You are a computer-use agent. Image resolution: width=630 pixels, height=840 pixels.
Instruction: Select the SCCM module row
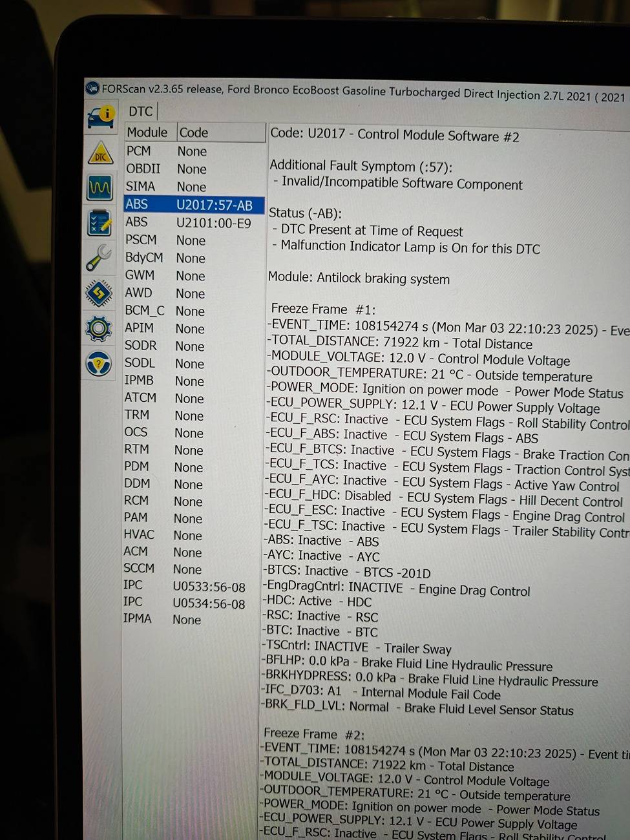click(192, 569)
